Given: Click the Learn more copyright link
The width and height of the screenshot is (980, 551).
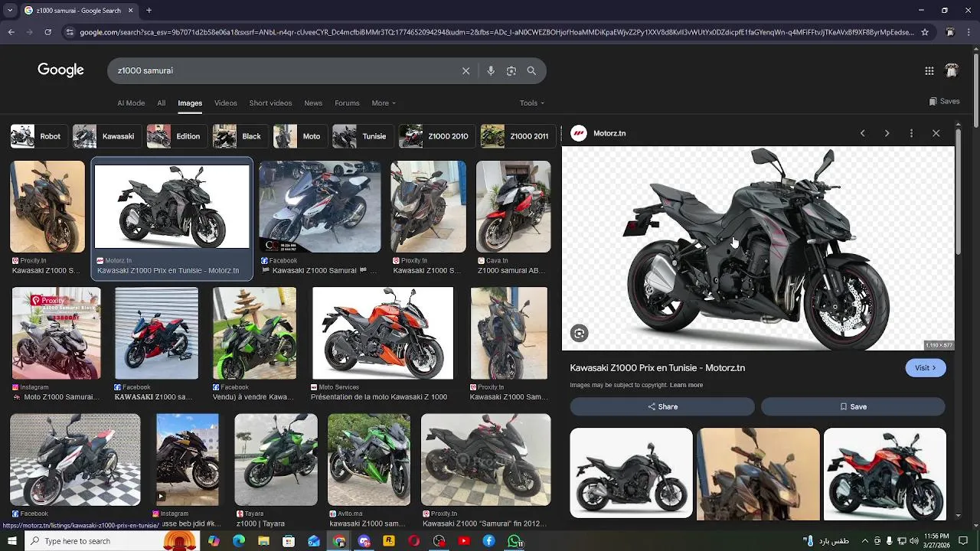Looking at the screenshot, I should (x=686, y=385).
